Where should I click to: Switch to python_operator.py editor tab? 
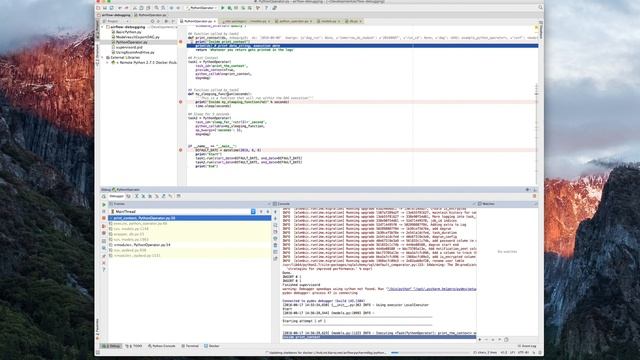click(x=293, y=21)
